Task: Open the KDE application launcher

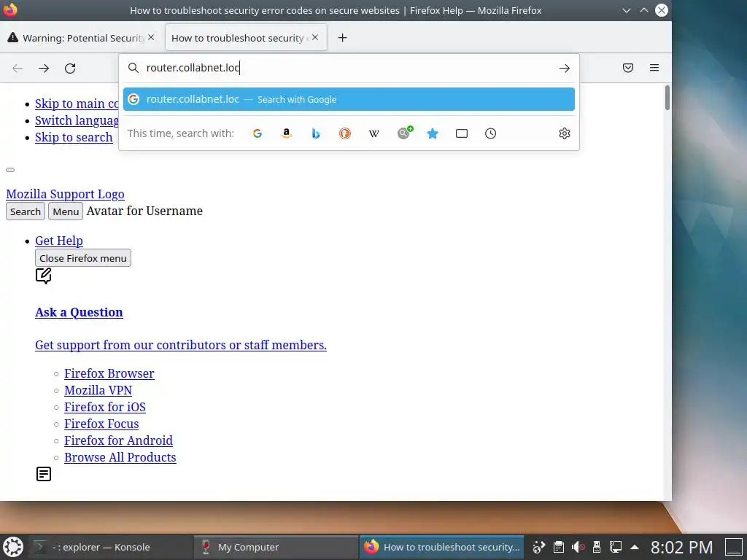Action: 13,547
